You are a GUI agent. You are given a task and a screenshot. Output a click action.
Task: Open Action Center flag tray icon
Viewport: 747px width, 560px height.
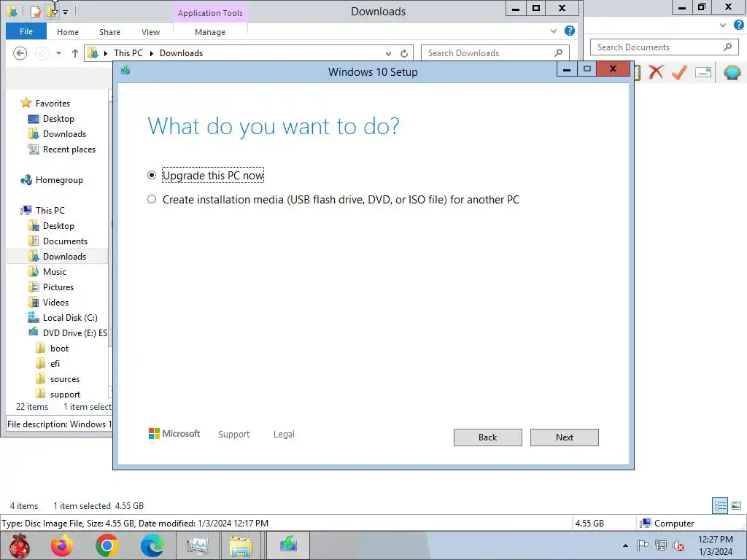(x=643, y=545)
